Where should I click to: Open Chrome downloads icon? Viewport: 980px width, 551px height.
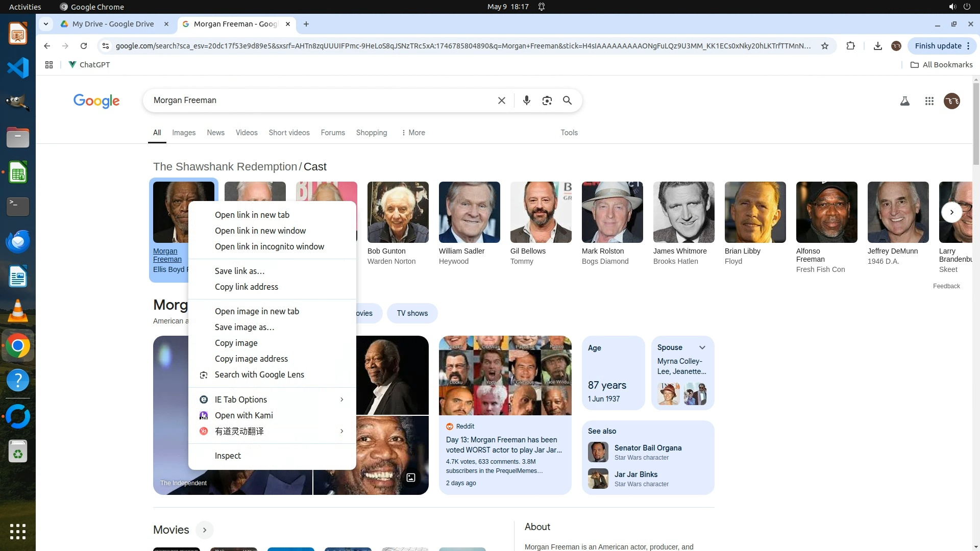pos(877,46)
